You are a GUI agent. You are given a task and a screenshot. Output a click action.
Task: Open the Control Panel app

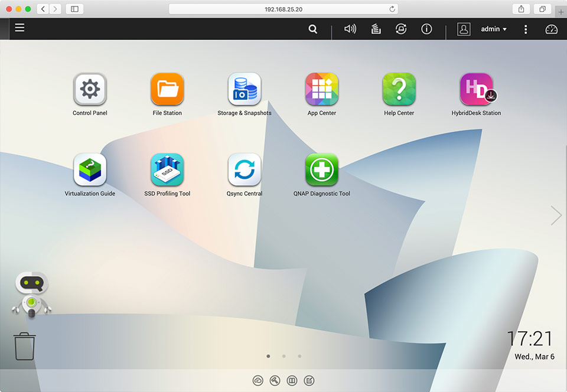(90, 89)
